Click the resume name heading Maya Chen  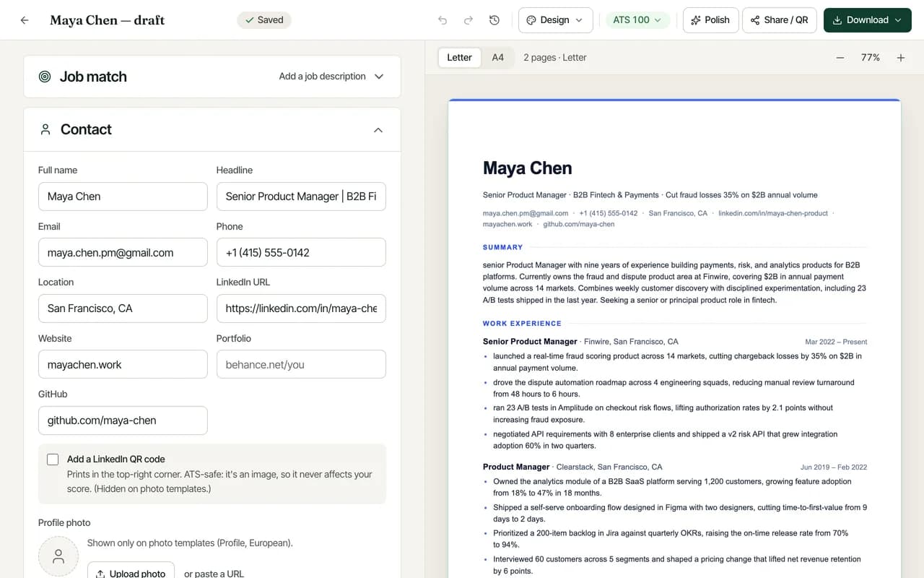(x=528, y=168)
